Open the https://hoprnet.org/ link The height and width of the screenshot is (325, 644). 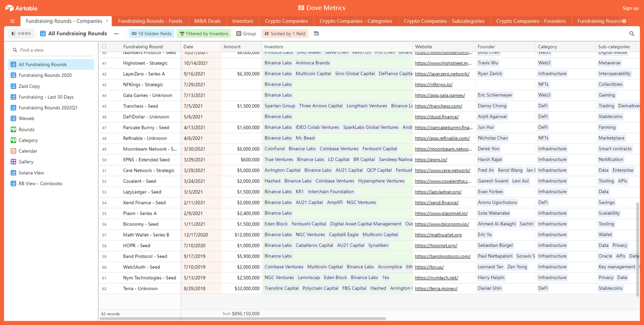[x=436, y=245]
